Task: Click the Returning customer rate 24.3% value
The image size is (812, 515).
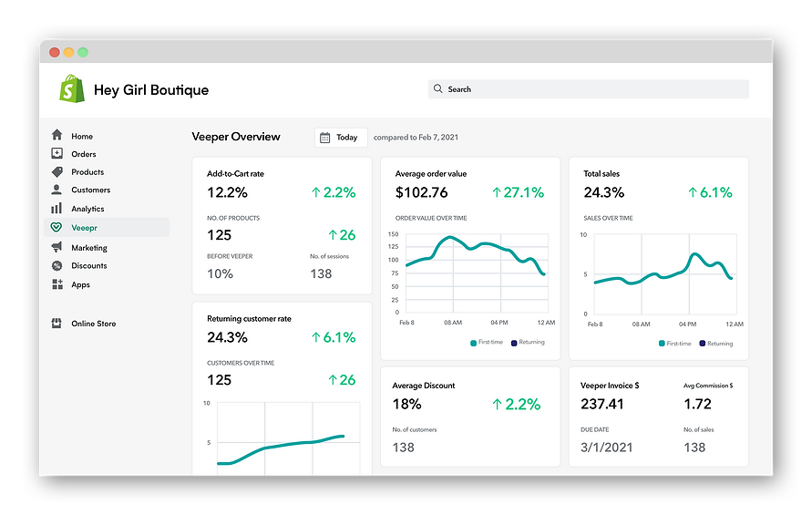Action: pyautogui.click(x=227, y=338)
